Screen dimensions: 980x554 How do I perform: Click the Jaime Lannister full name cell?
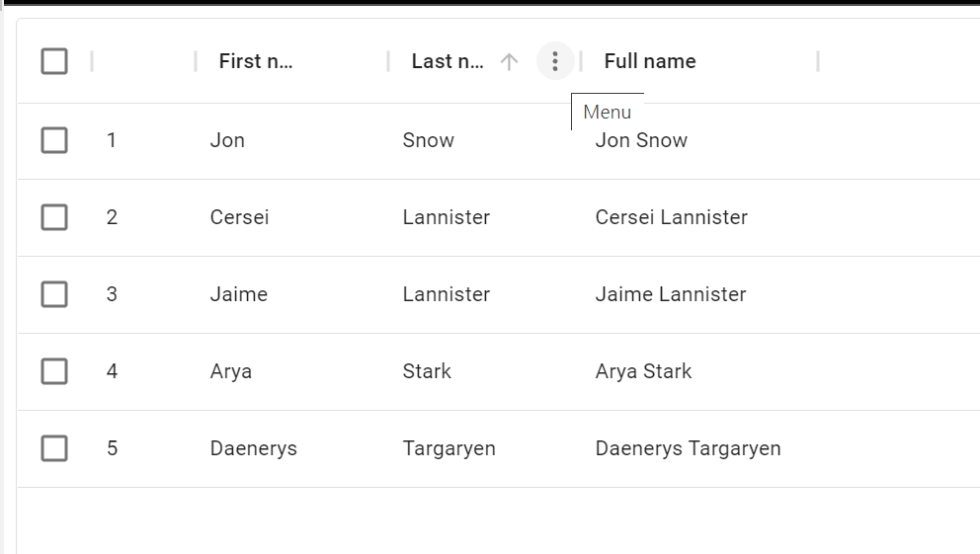coord(671,294)
